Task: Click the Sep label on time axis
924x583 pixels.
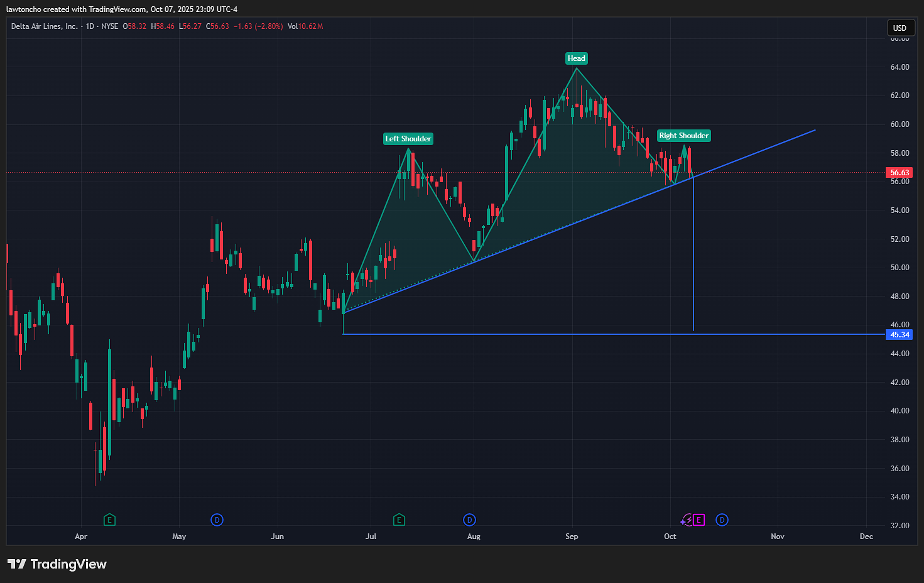Action: (x=572, y=537)
